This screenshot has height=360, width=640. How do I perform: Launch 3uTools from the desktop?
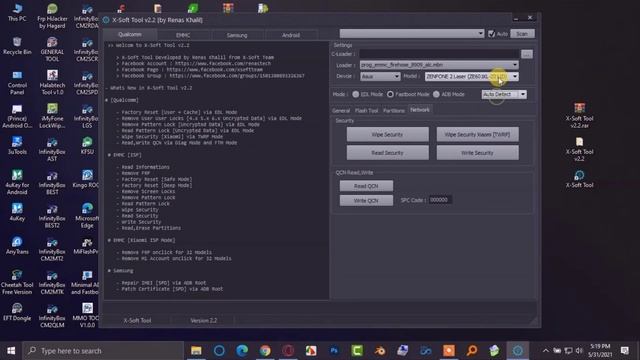[17, 146]
